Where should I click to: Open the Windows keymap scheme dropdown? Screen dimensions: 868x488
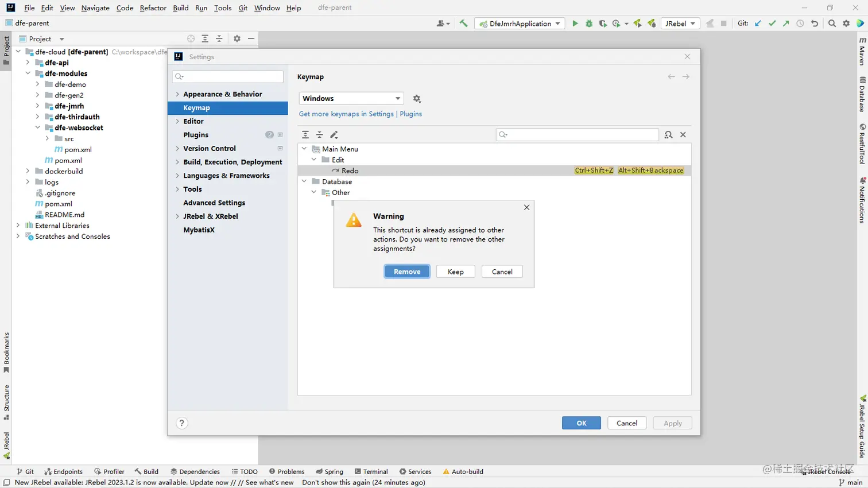pyautogui.click(x=351, y=98)
